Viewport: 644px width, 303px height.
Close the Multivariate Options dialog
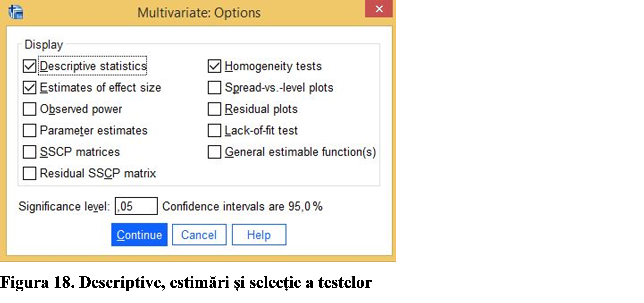[x=379, y=9]
